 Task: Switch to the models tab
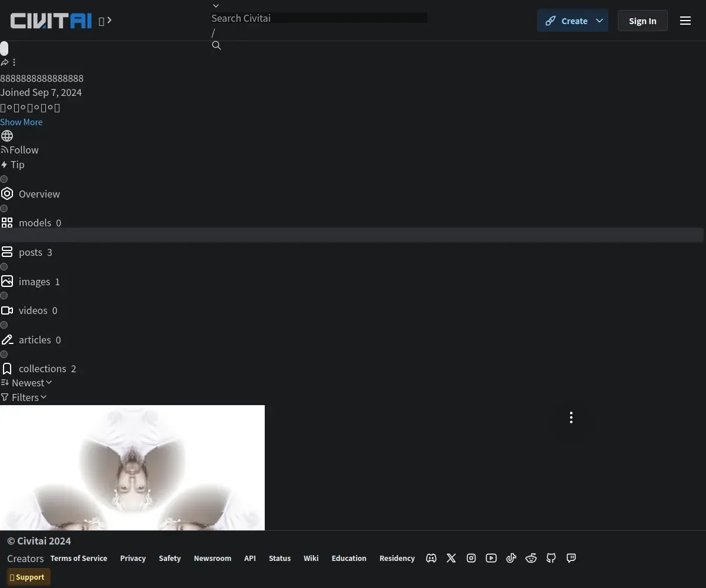(x=31, y=223)
